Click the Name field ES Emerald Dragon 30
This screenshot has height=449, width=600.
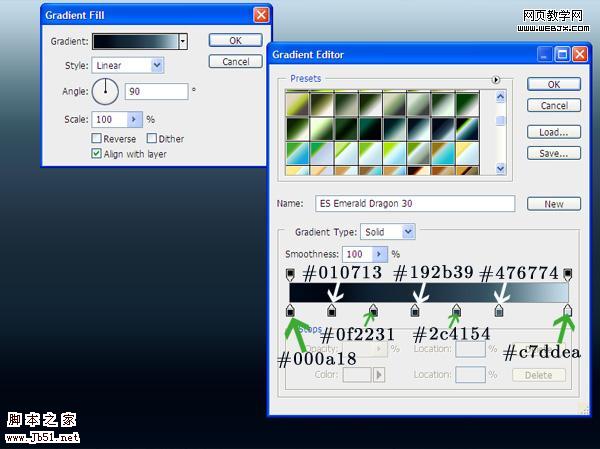point(415,204)
